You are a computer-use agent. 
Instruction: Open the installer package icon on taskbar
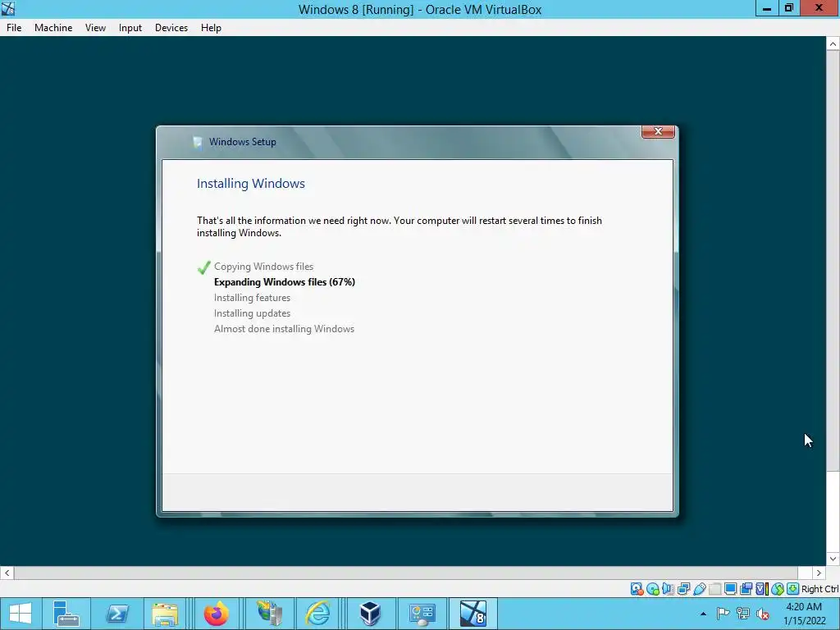[x=269, y=614]
